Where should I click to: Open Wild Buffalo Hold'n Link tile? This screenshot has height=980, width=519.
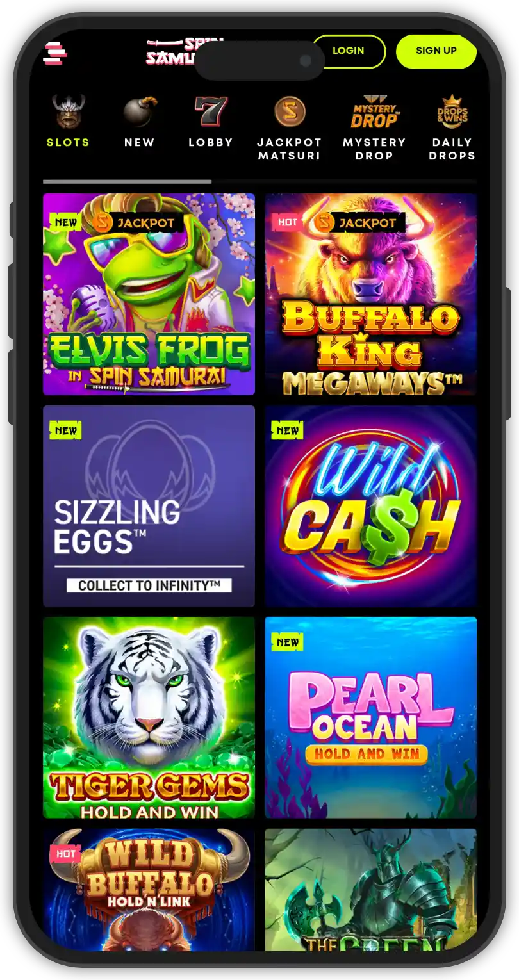pos(149,890)
